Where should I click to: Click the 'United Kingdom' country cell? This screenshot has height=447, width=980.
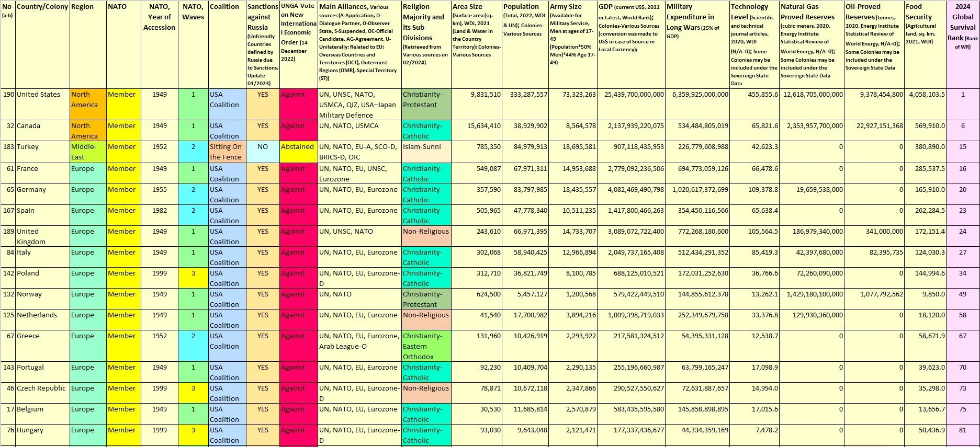click(x=42, y=236)
